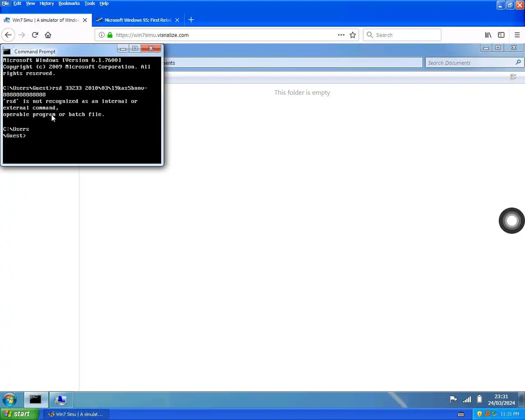525x420 pixels.
Task: Open the Help menu
Action: point(104,3)
